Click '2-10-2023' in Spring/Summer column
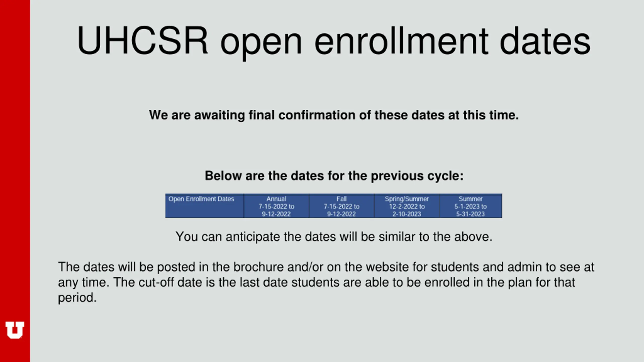This screenshot has height=362, width=644. [x=407, y=214]
